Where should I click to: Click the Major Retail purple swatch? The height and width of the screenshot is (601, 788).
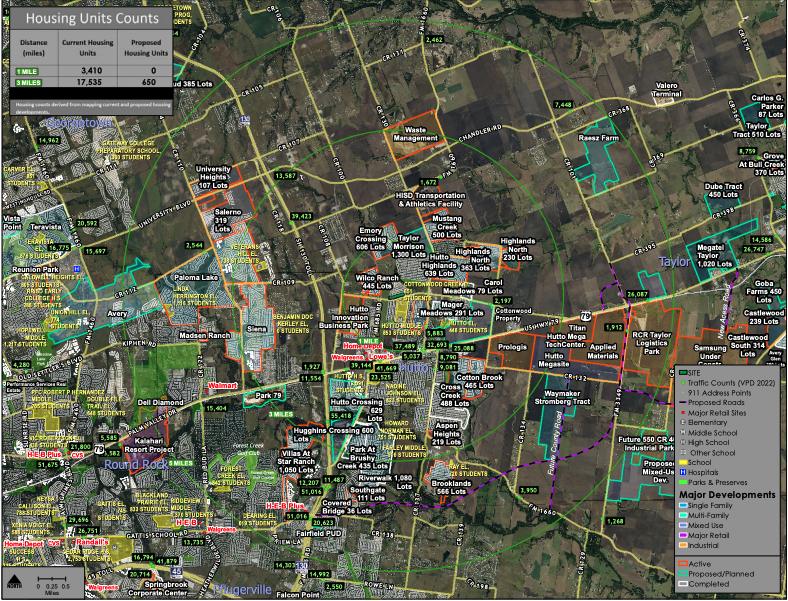point(683,536)
